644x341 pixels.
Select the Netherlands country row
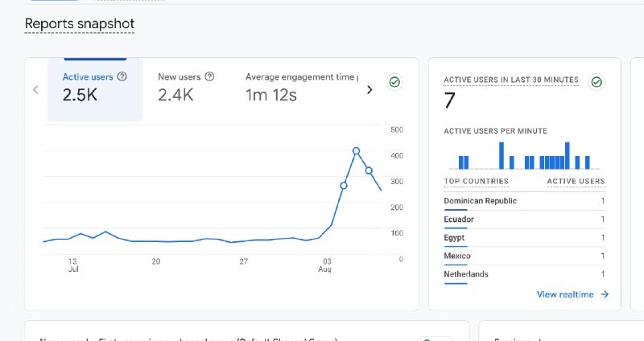tap(525, 274)
